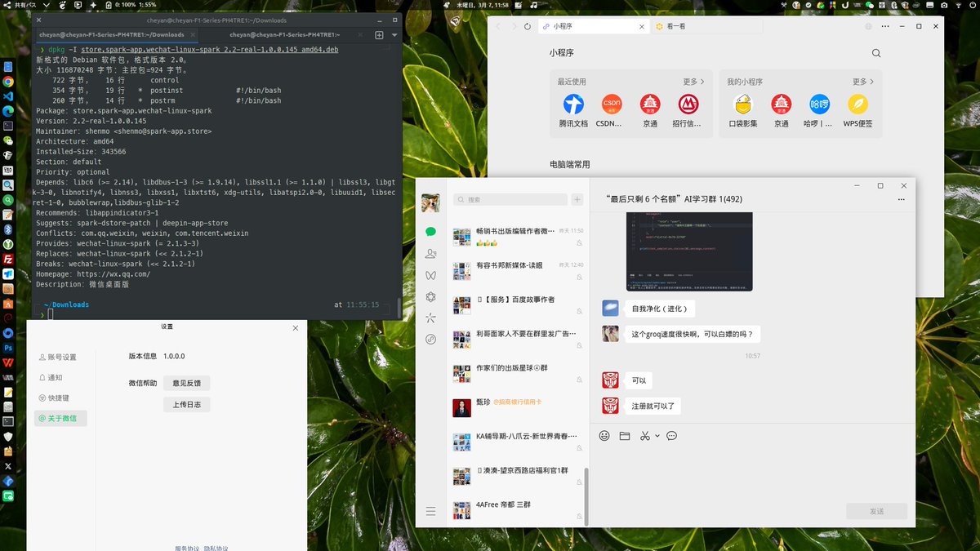Click message 注册就可以了
The image size is (980, 551).
tap(653, 406)
